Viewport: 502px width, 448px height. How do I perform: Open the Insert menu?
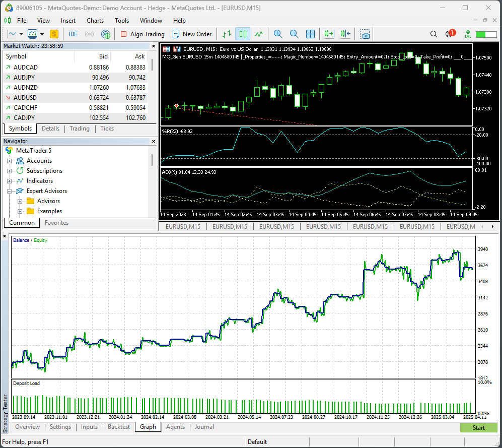68,21
